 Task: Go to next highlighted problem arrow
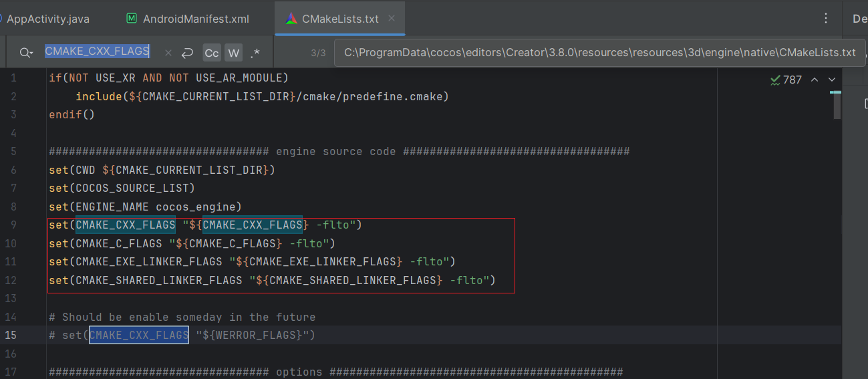(832, 80)
